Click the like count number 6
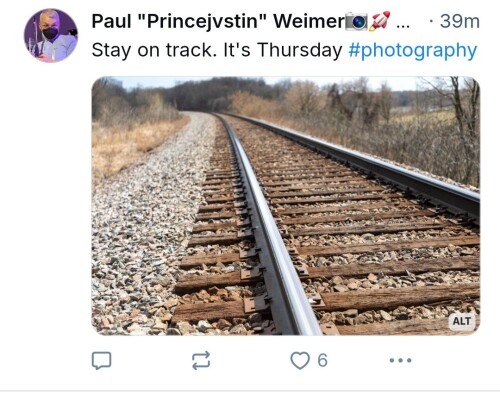Viewport: 500px width, 395px height. (x=322, y=360)
